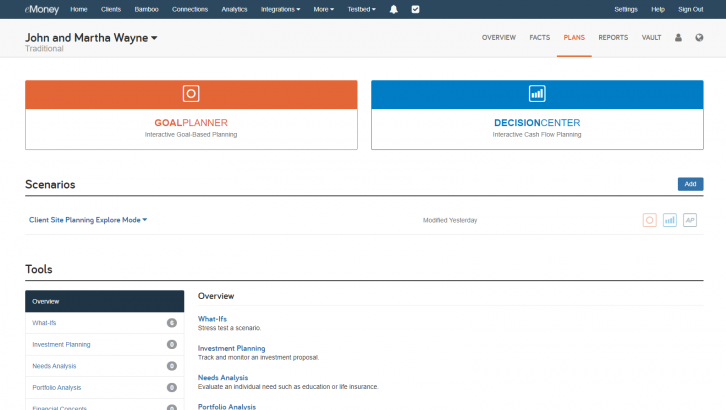Go to Home in top navigation
The width and height of the screenshot is (726, 410).
(x=79, y=9)
